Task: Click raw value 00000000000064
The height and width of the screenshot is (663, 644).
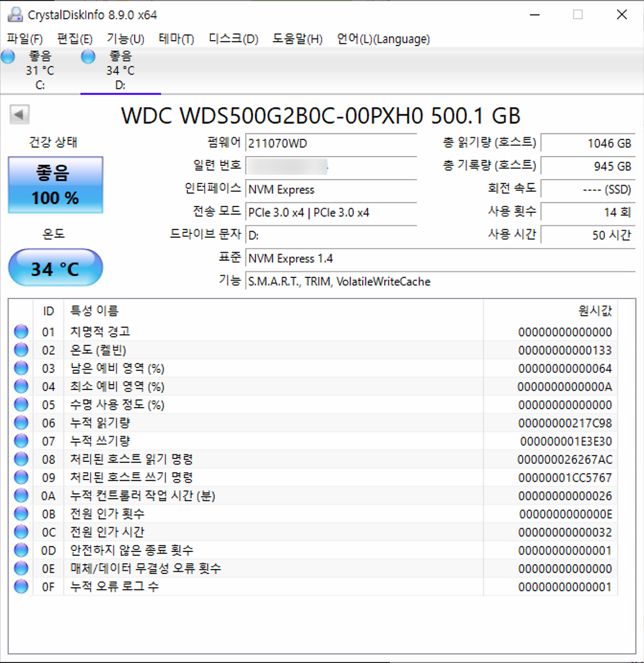Action: point(565,369)
